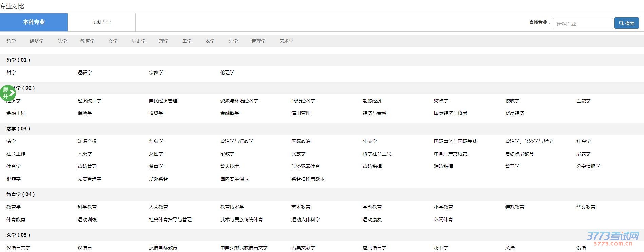This screenshot has height=252, width=644.
Task: Select the 本科专业 tab
Action: 34,22
